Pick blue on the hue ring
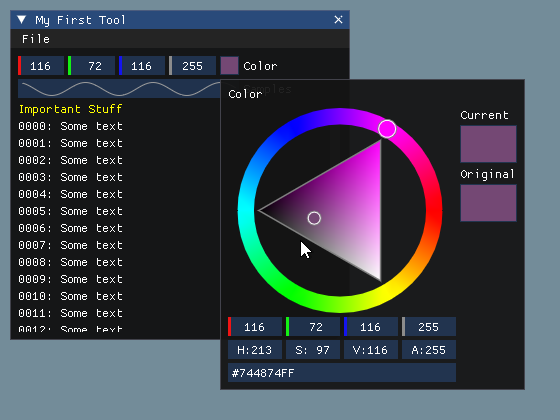Screen dimensions: 560x420 pyautogui.click(x=293, y=129)
